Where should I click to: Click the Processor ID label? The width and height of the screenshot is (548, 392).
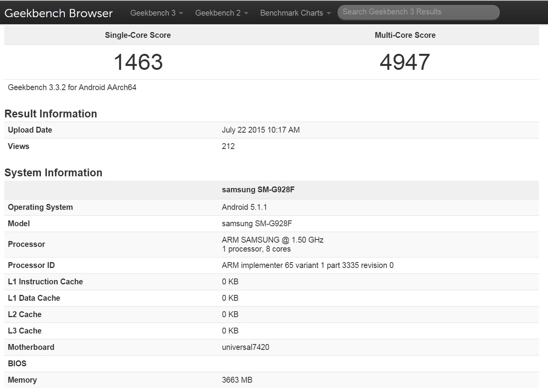click(31, 265)
